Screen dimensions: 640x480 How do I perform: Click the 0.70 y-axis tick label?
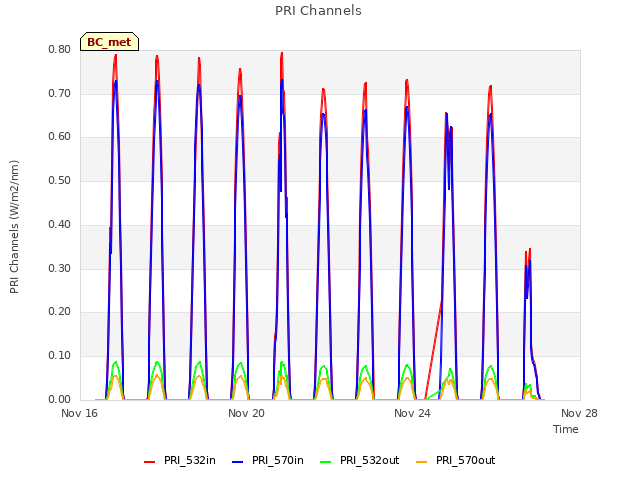click(60, 93)
